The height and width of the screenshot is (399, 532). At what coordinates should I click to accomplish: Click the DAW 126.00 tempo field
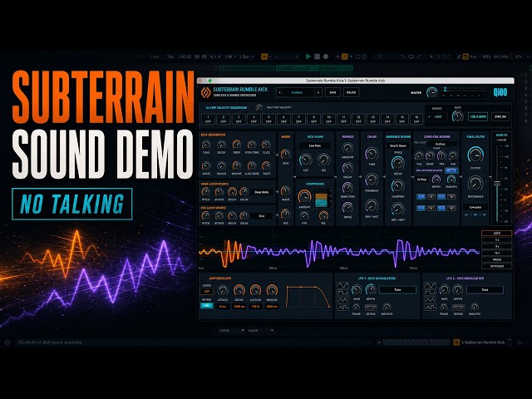point(185,57)
